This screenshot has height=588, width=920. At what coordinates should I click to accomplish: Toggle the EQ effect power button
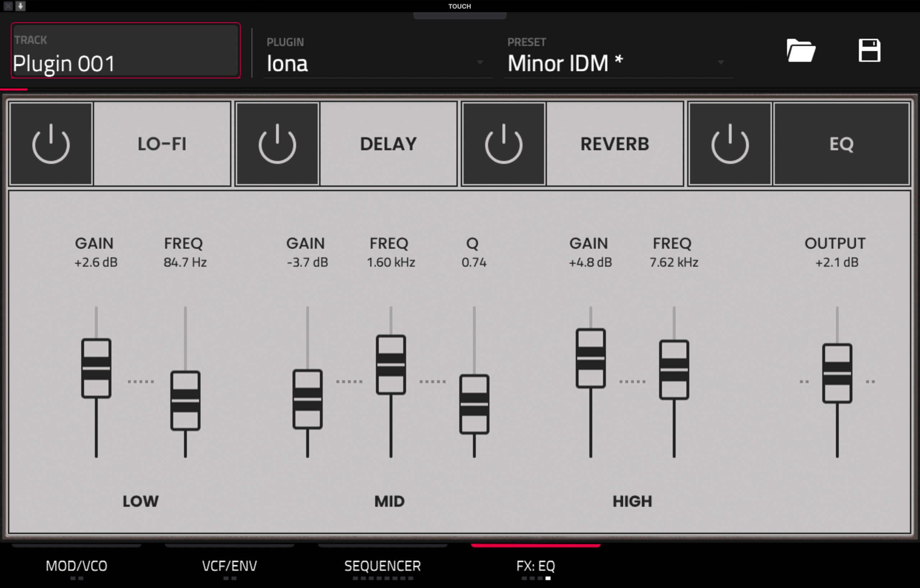730,144
